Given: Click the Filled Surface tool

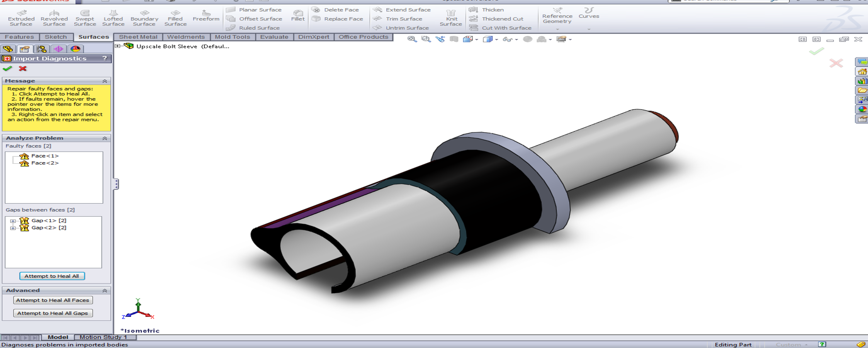Looking at the screenshot, I should pos(175,18).
